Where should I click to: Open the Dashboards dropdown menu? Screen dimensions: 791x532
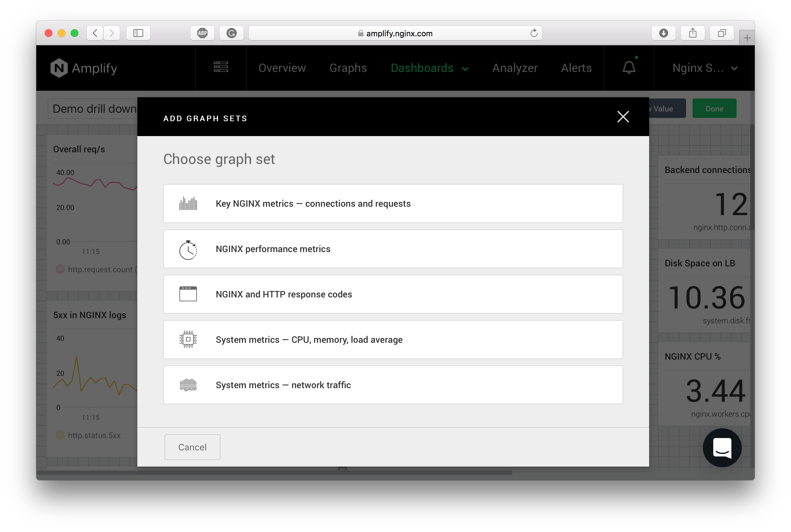coord(430,68)
